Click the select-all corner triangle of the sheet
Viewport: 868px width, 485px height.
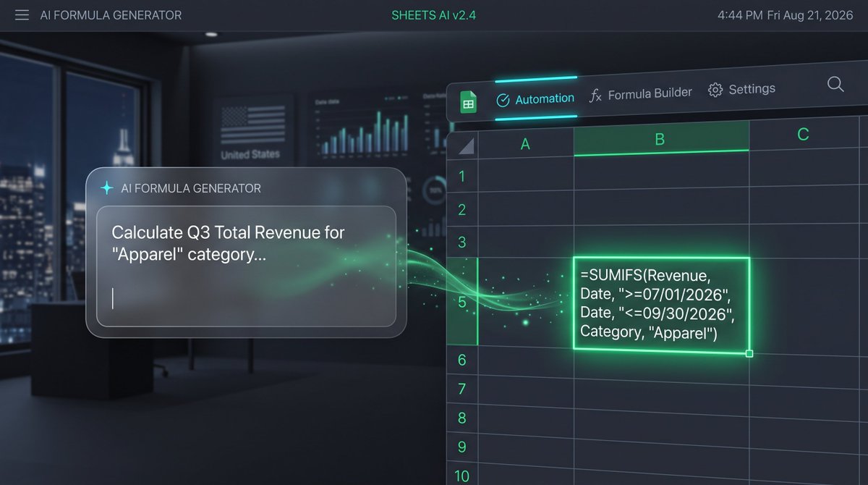click(x=467, y=146)
